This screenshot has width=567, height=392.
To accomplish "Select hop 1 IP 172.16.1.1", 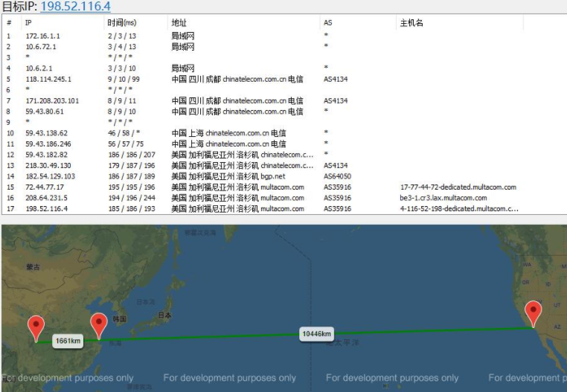I will tap(42, 36).
